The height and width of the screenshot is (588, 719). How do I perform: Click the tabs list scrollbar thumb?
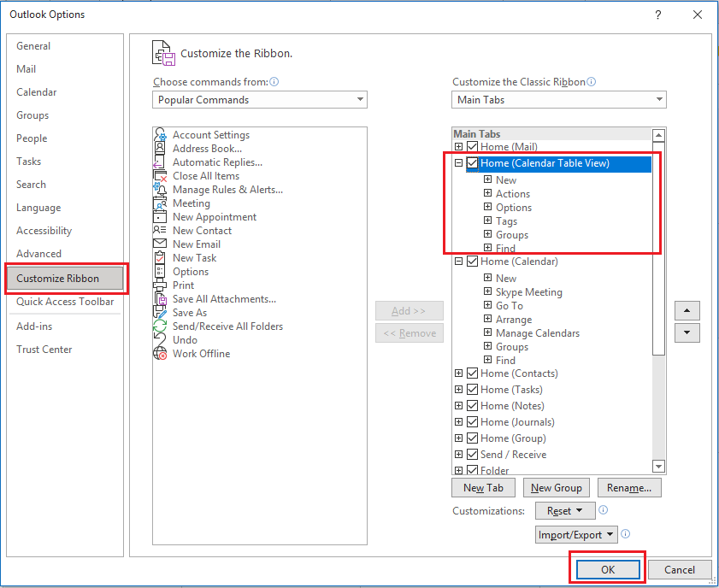[x=658, y=248]
